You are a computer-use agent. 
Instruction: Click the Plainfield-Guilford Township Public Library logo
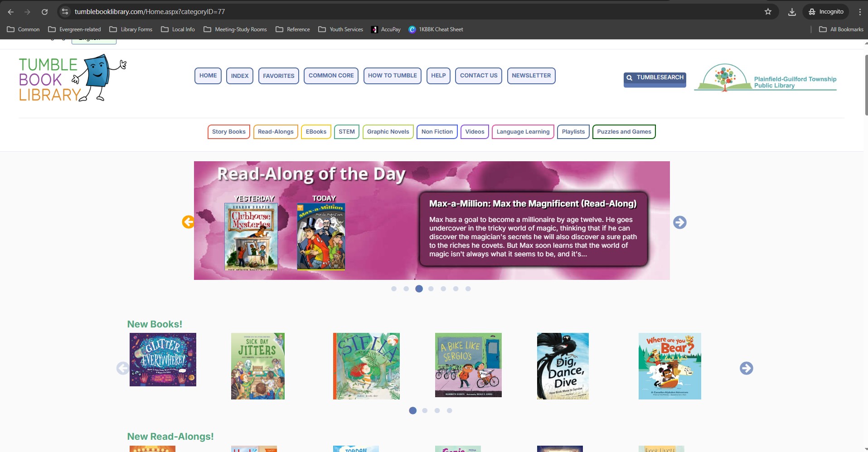point(766,78)
